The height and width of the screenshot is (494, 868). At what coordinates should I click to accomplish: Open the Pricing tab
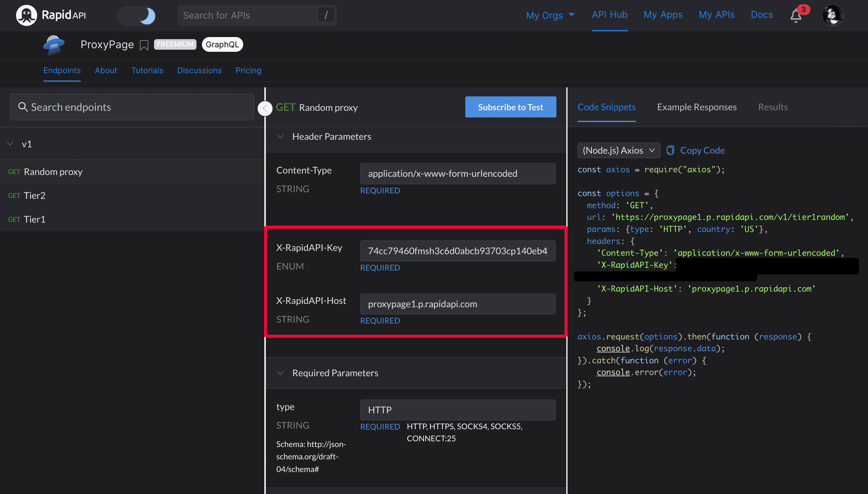click(248, 70)
